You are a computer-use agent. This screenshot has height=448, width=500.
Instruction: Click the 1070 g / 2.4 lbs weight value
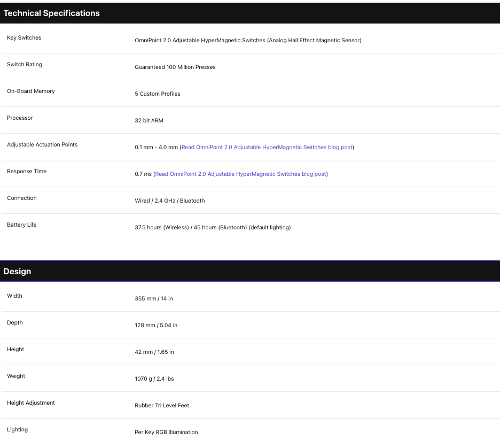154,379
